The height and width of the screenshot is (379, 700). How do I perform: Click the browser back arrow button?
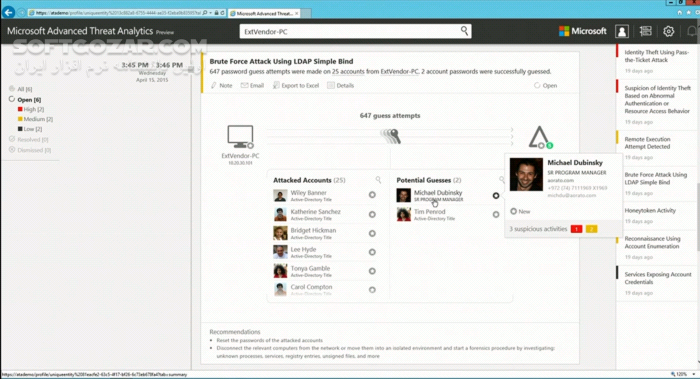click(8, 12)
